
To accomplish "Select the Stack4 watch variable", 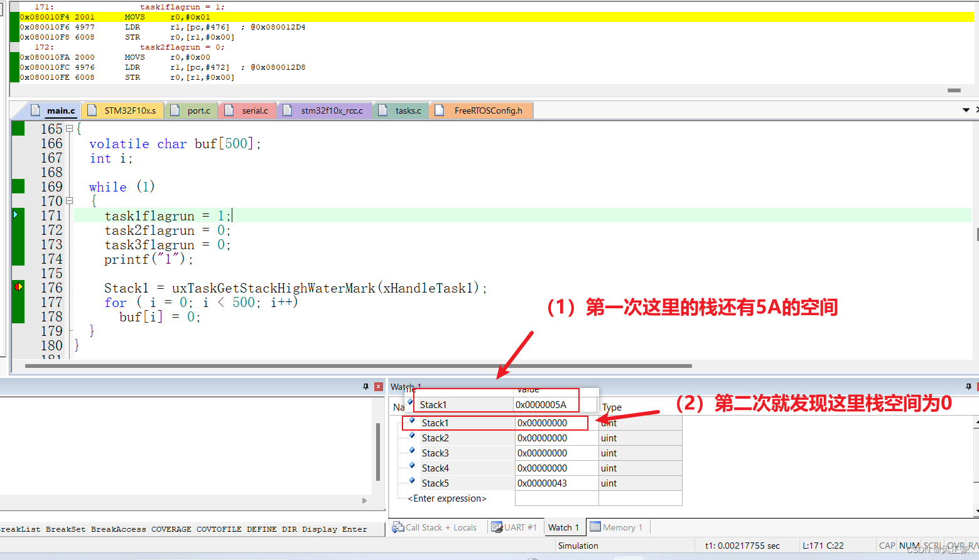I will point(435,468).
